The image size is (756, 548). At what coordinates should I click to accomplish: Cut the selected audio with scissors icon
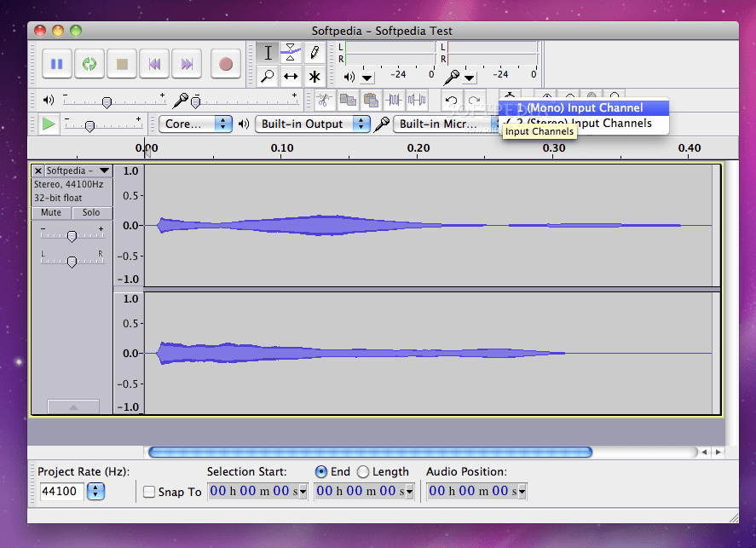(324, 100)
